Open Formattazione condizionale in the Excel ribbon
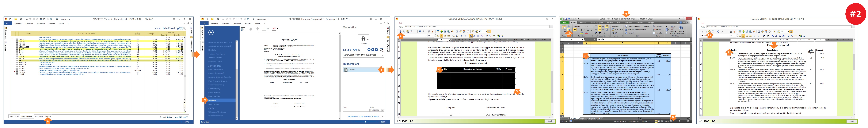The height and width of the screenshot is (128, 868). click(637, 26)
